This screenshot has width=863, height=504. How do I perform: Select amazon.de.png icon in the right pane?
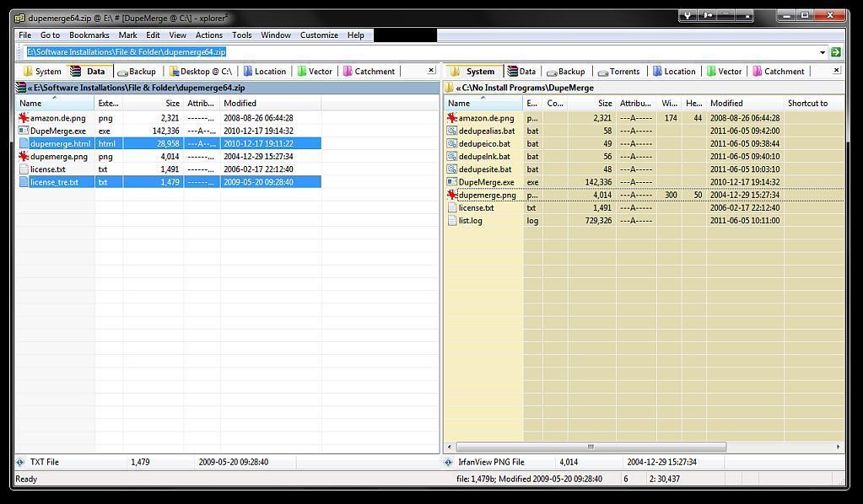452,118
